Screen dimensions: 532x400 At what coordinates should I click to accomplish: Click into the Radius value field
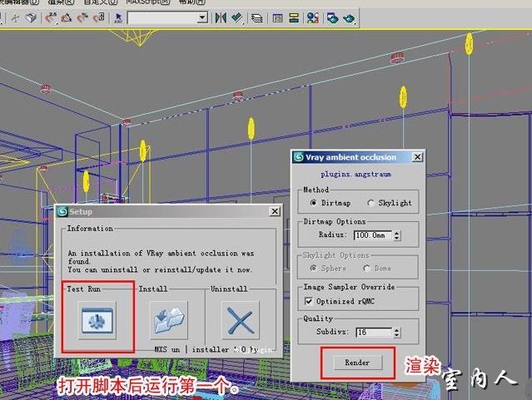pos(372,235)
